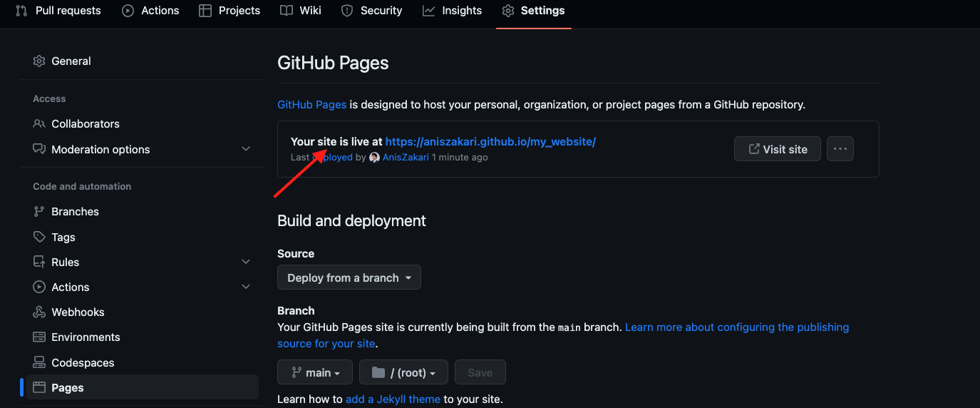Screen dimensions: 980x408
Task: Click the play icon beside top Actions tab
Action: pos(128,11)
